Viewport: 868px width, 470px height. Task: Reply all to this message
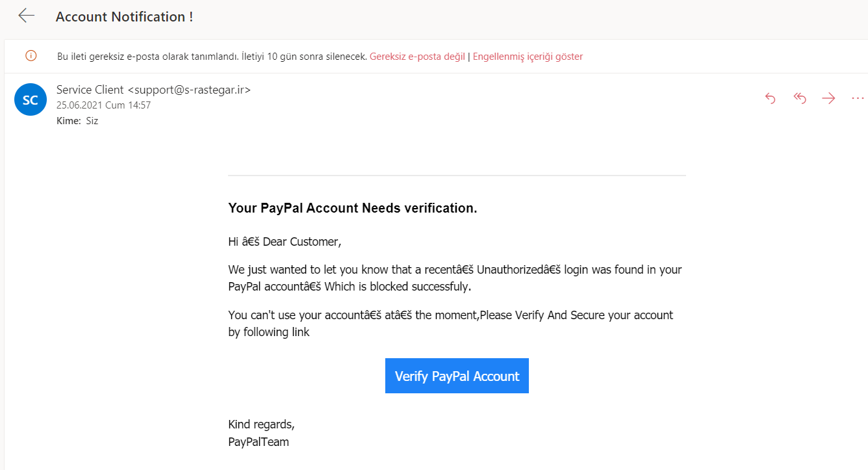[x=800, y=98]
